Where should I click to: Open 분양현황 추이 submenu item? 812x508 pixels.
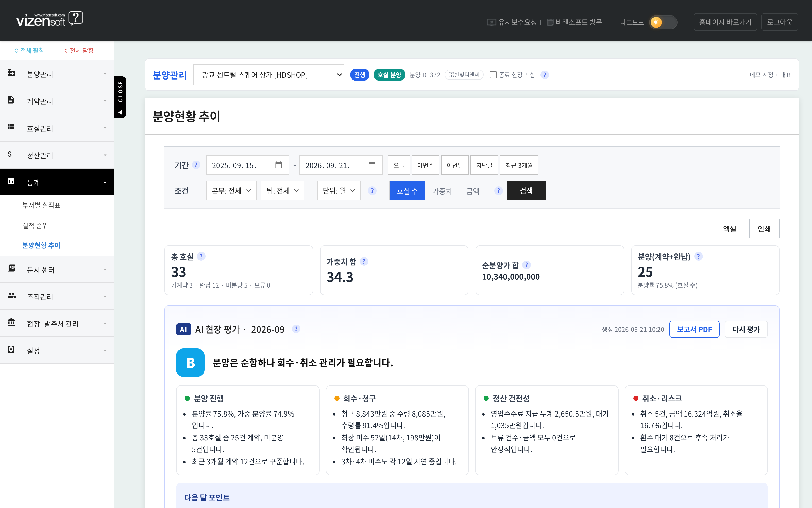(x=41, y=245)
